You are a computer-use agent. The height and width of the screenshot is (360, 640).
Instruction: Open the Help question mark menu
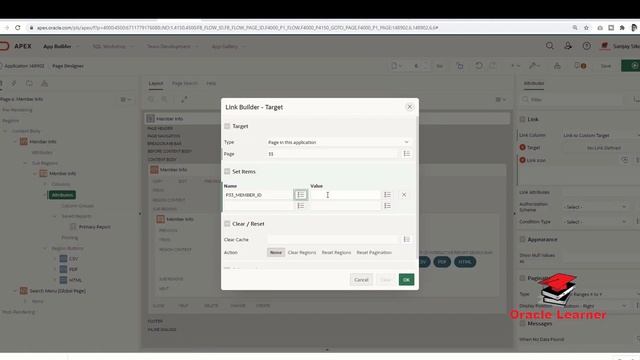587,46
